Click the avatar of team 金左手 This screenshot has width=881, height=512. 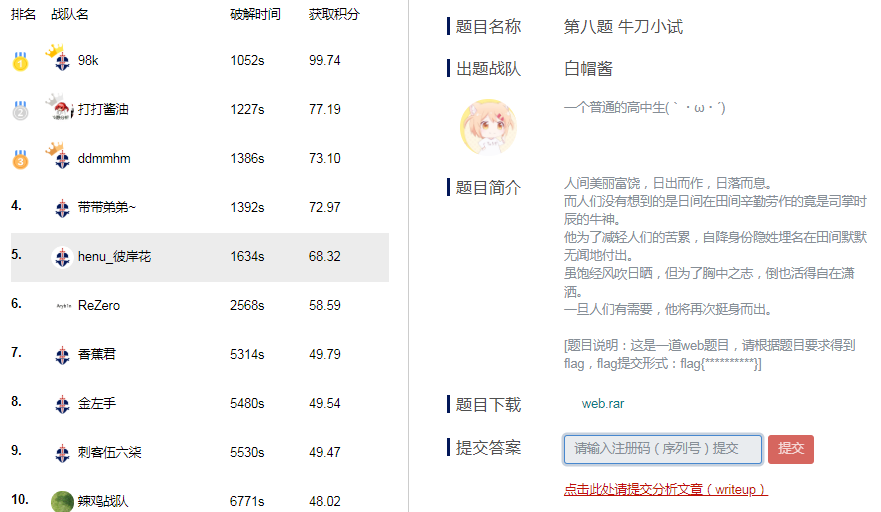pyautogui.click(x=62, y=404)
